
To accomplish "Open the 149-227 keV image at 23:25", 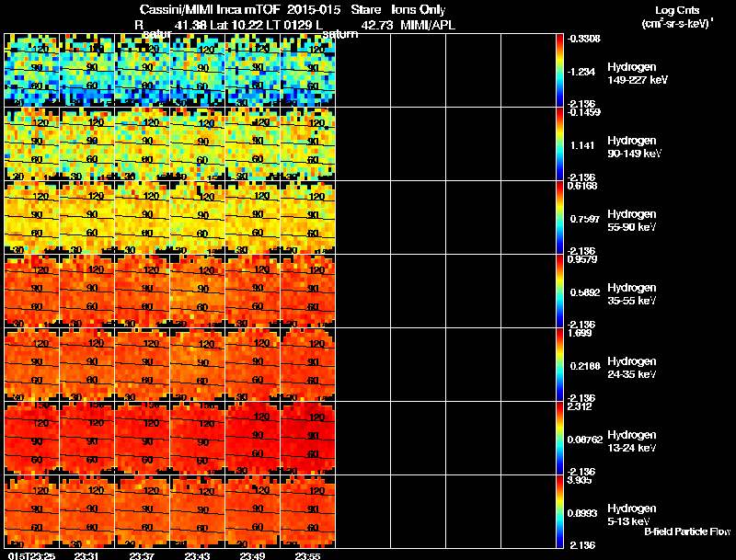I will [x=32, y=71].
